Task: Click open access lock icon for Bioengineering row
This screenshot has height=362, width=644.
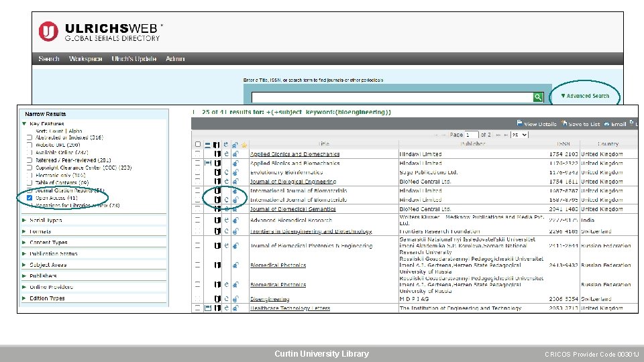Action: pos(235,299)
